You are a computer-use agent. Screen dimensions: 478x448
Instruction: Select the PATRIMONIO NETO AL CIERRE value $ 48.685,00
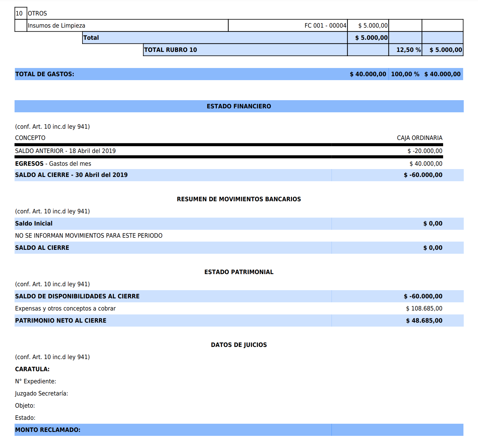tap(424, 321)
